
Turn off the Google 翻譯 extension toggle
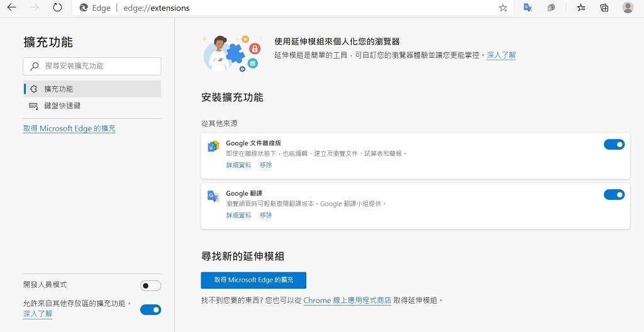614,194
